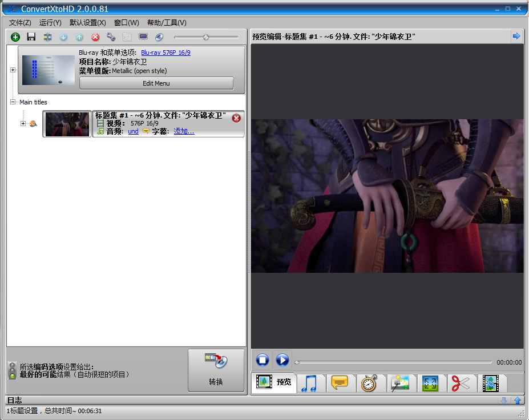The width and height of the screenshot is (529, 420).
Task: Open the 窗口(W) menu
Action: pyautogui.click(x=127, y=23)
